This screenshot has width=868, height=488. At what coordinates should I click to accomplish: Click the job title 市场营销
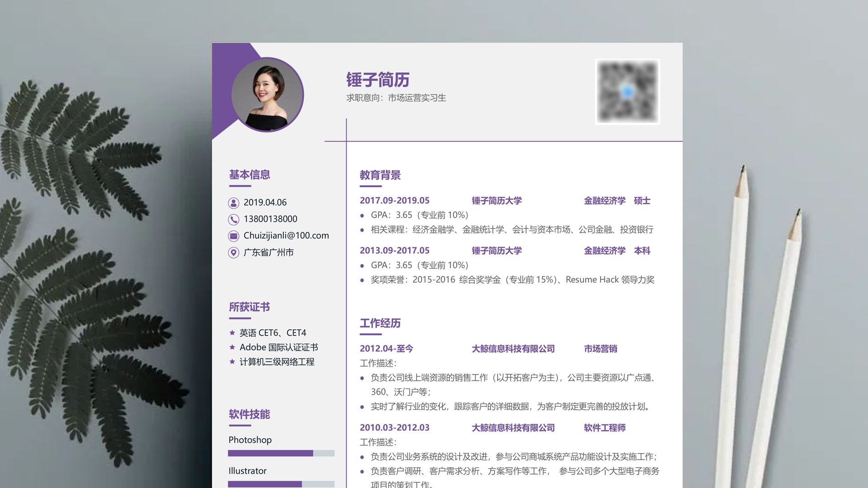point(600,348)
